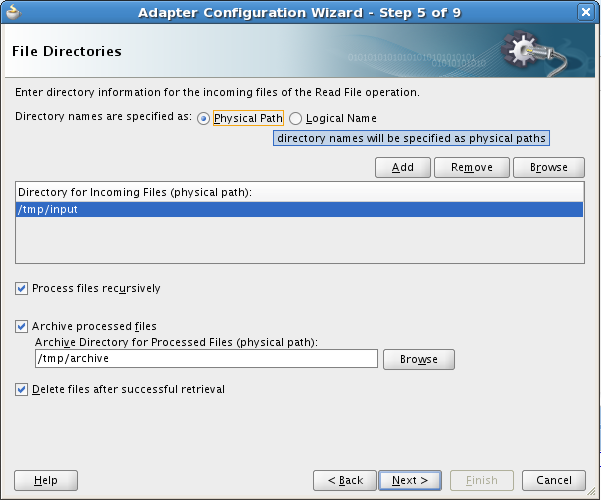Click the gear adapter wizard graphic
The height and width of the screenshot is (500, 601).
tap(534, 52)
